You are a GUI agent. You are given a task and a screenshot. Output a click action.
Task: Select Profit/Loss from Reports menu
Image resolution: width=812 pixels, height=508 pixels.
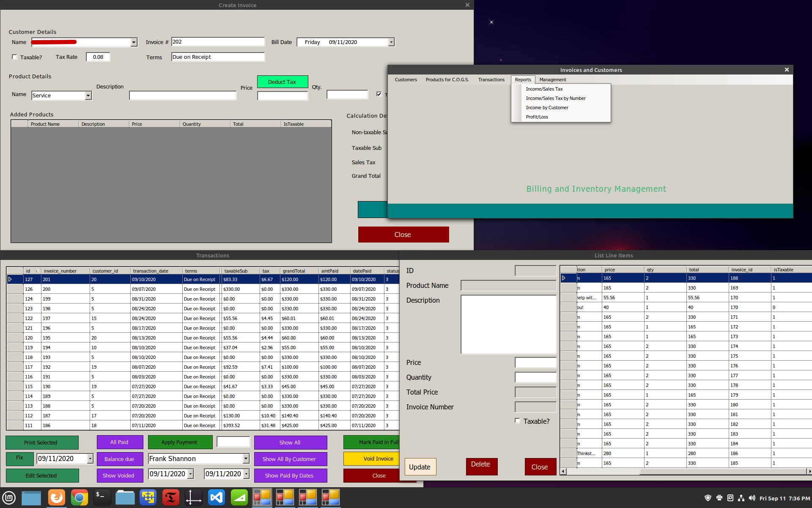coord(537,117)
